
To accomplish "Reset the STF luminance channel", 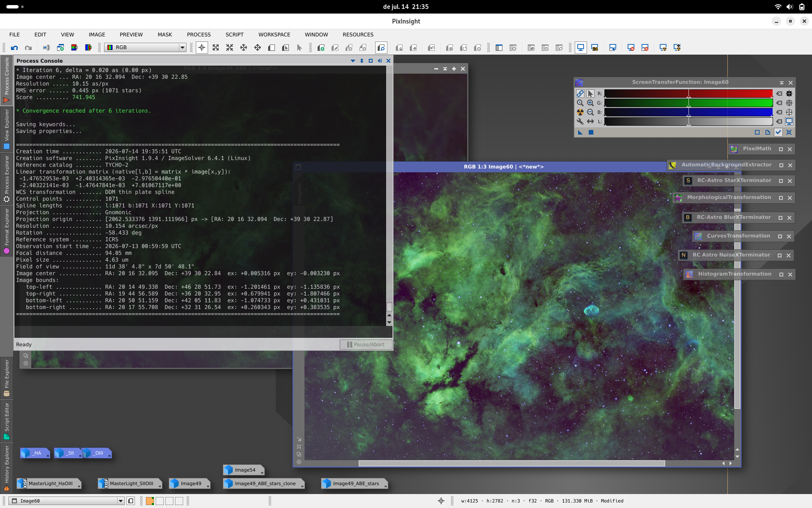I will point(779,121).
